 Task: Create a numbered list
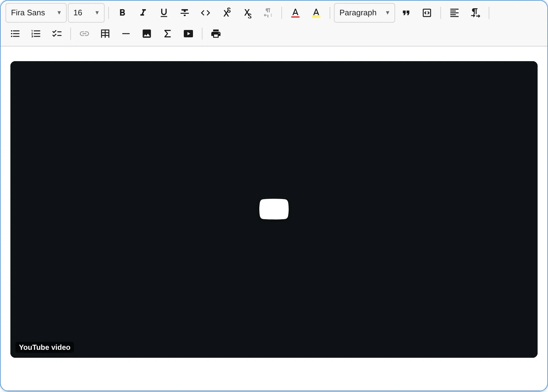(x=36, y=34)
